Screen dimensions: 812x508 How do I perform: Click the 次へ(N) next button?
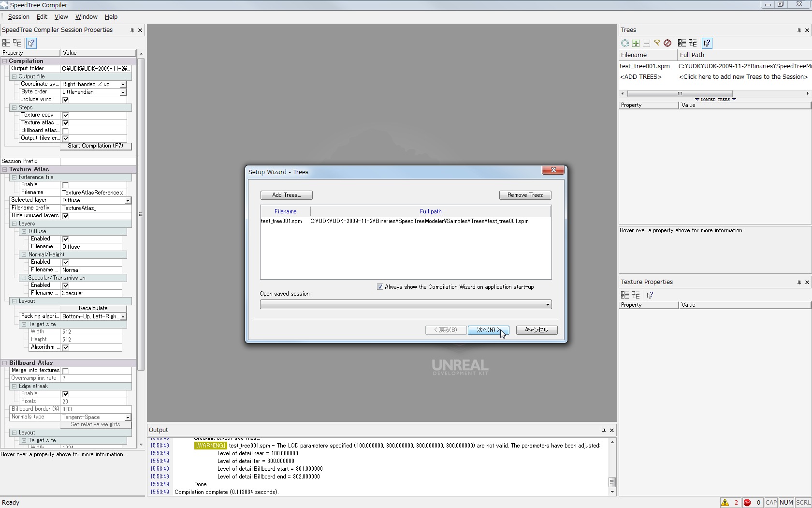[488, 330]
